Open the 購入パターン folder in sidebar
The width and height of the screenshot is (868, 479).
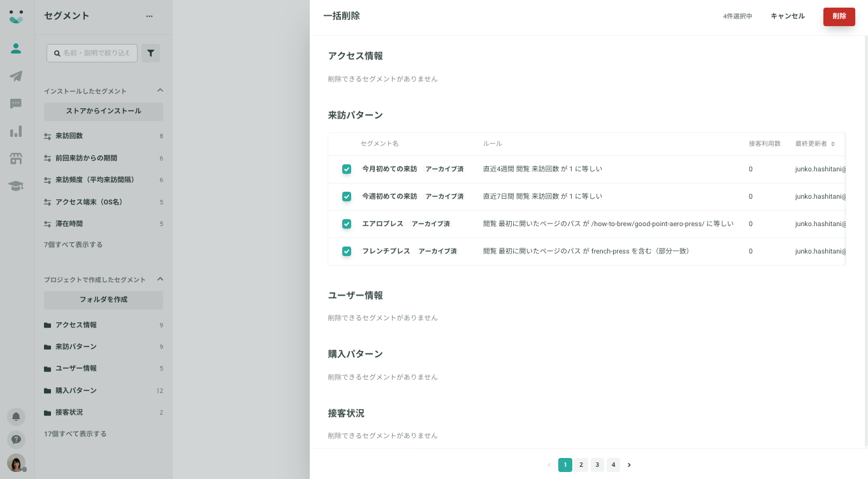click(x=103, y=390)
